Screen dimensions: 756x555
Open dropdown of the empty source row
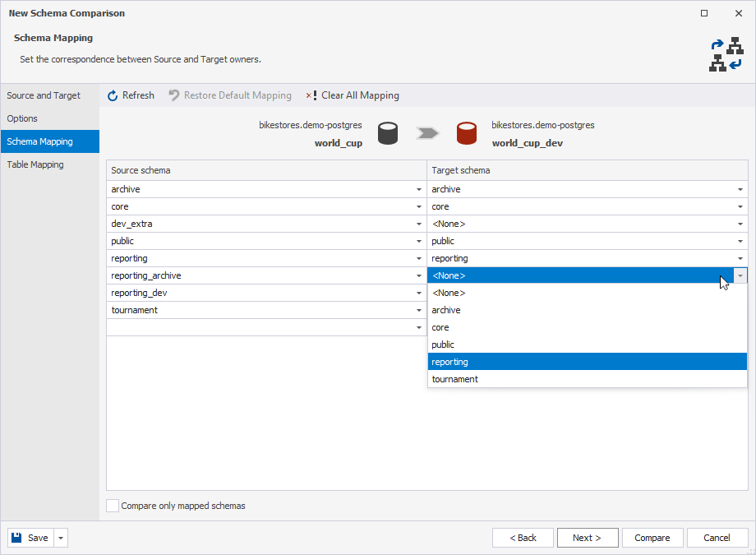tap(419, 328)
